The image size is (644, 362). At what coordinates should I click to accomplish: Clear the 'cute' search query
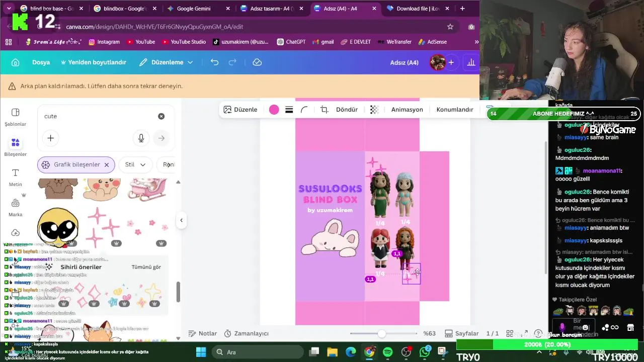pyautogui.click(x=161, y=116)
